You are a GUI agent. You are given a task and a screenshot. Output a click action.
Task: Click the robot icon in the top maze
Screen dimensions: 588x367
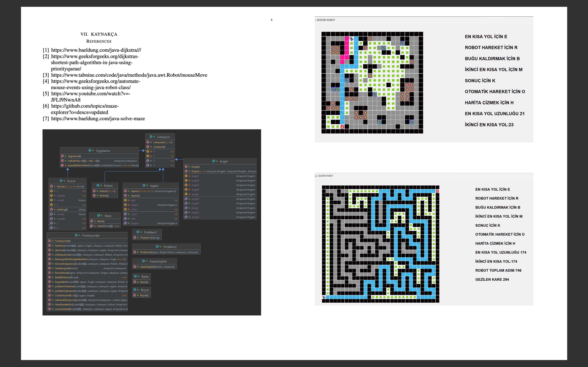(351, 39)
